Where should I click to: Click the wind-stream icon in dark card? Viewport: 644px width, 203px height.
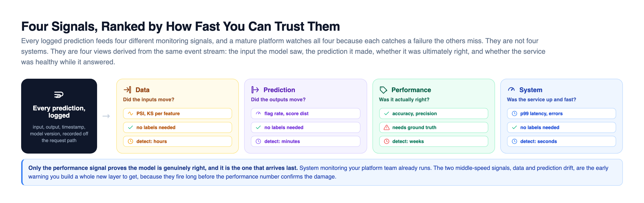click(x=59, y=95)
